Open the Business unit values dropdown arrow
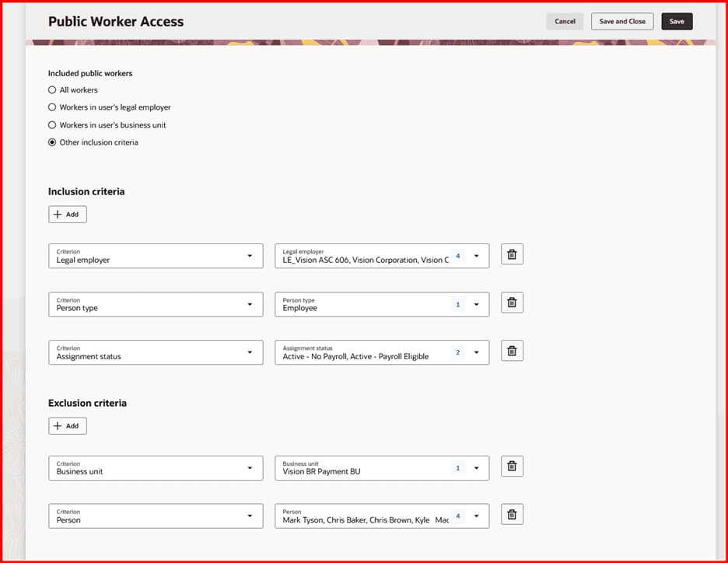 coord(476,468)
